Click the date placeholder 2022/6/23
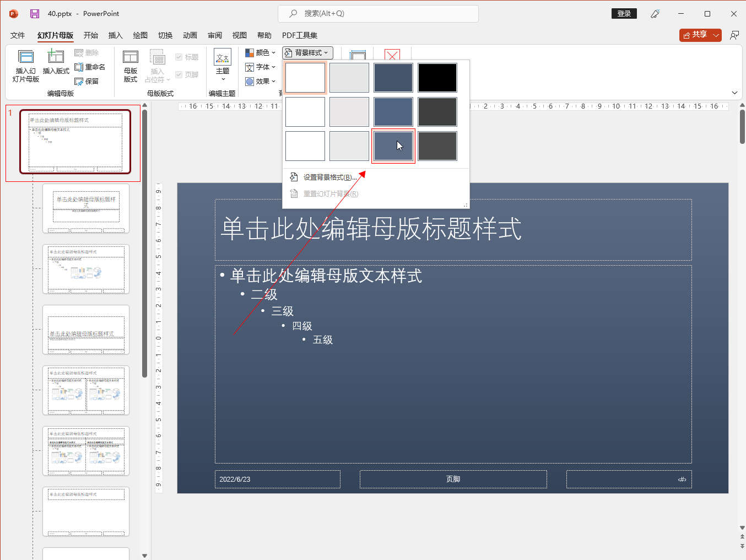The image size is (746, 560). pyautogui.click(x=278, y=479)
